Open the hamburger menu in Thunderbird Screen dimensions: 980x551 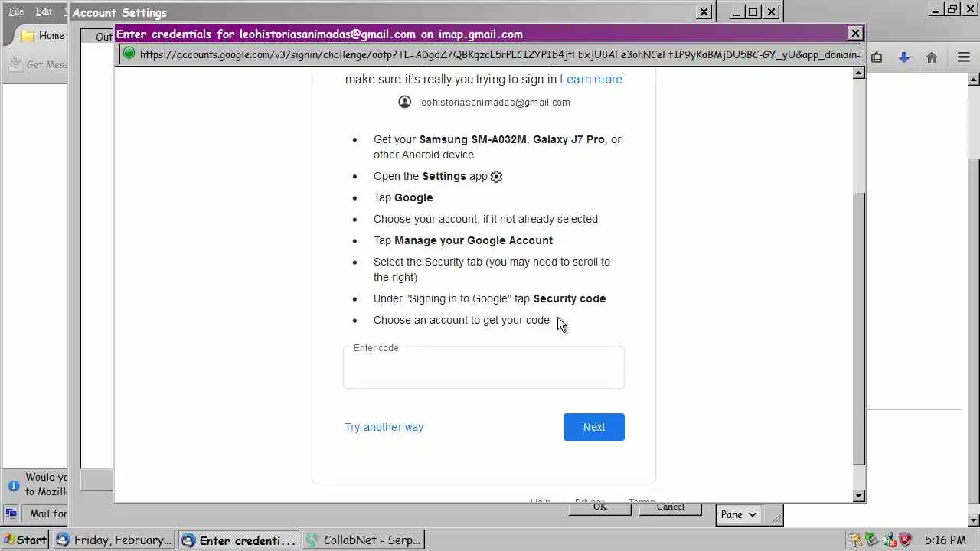tap(964, 57)
